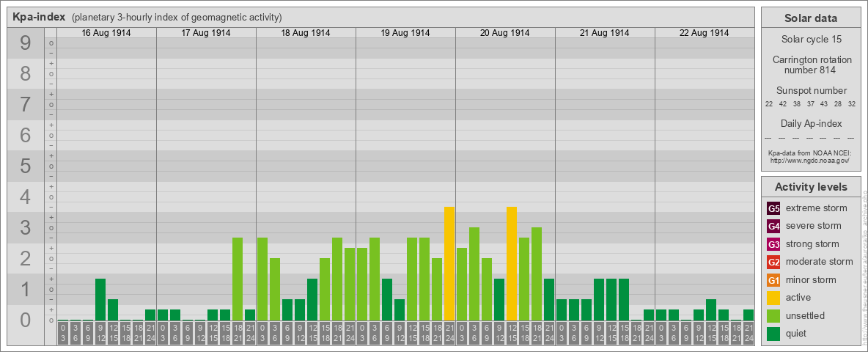Viewport: 868px width, 352px height.
Task: Click the '18 Aug 1914' date header
Action: pyautogui.click(x=306, y=33)
